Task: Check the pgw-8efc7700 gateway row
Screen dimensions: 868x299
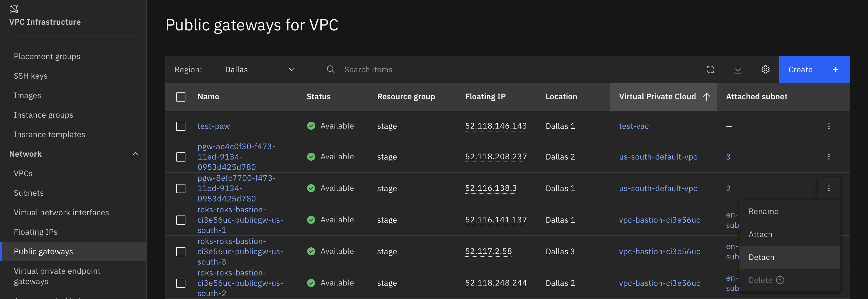Action: point(181,188)
